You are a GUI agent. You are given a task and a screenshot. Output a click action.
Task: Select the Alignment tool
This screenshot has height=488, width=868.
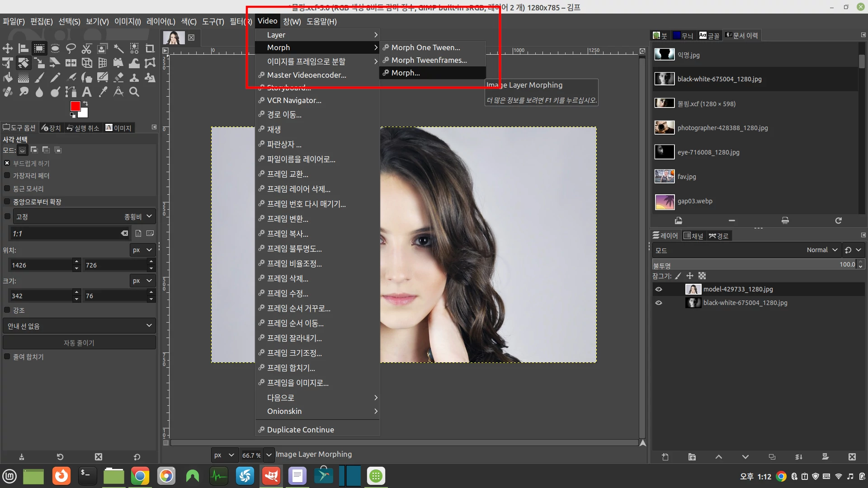point(24,48)
